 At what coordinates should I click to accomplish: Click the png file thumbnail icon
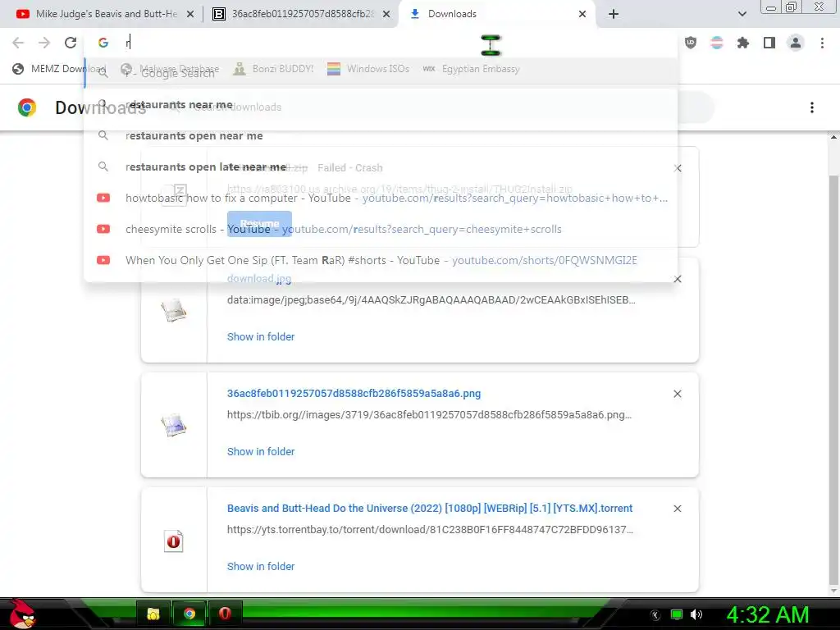(x=174, y=426)
